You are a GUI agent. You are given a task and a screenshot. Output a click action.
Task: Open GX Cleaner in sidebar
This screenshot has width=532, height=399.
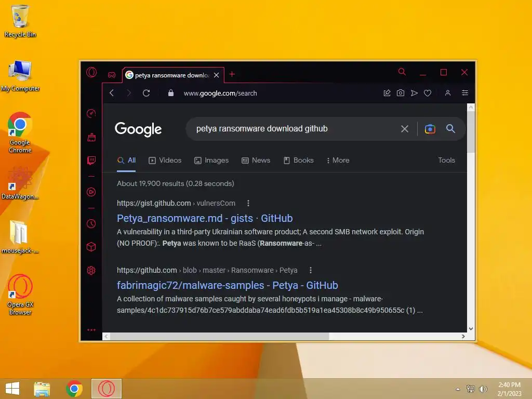pyautogui.click(x=91, y=137)
